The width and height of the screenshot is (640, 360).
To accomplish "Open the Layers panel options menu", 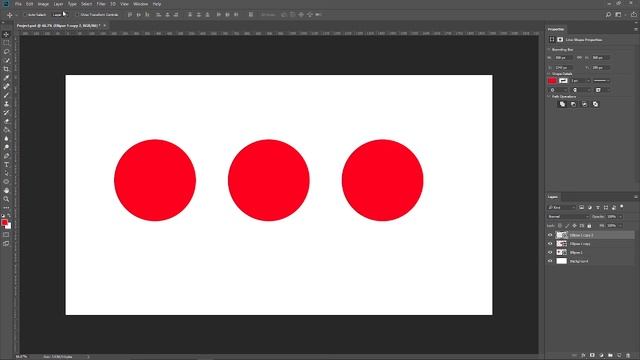I will (x=636, y=197).
